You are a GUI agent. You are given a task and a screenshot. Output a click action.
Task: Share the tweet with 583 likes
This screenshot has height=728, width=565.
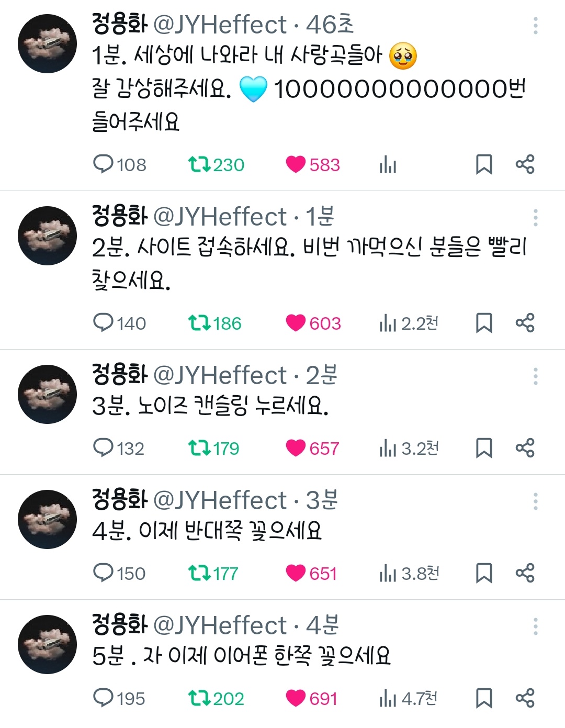pyautogui.click(x=525, y=164)
